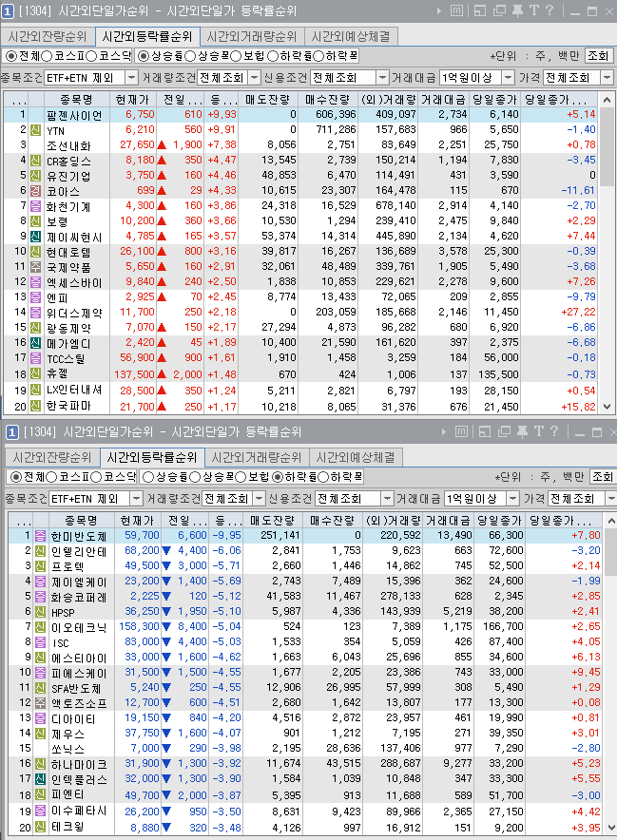Select the 팜젠사이언 row in the gainers list
The width and height of the screenshot is (617, 840).
coord(301,114)
